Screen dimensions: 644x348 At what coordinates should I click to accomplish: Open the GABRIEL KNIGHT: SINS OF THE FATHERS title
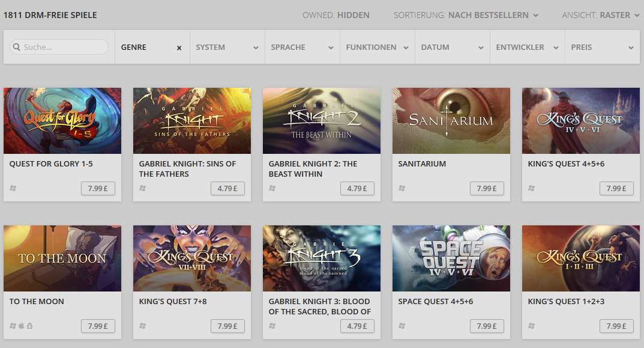(x=187, y=169)
